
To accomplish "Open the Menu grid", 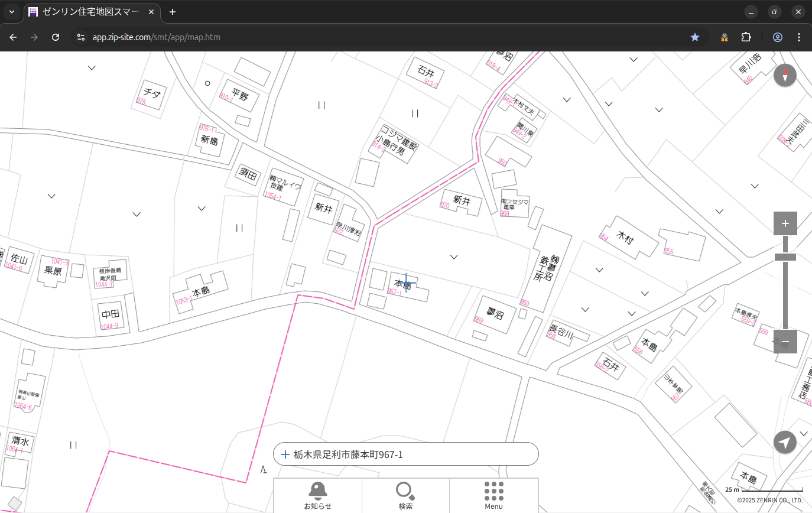I will tap(493, 495).
